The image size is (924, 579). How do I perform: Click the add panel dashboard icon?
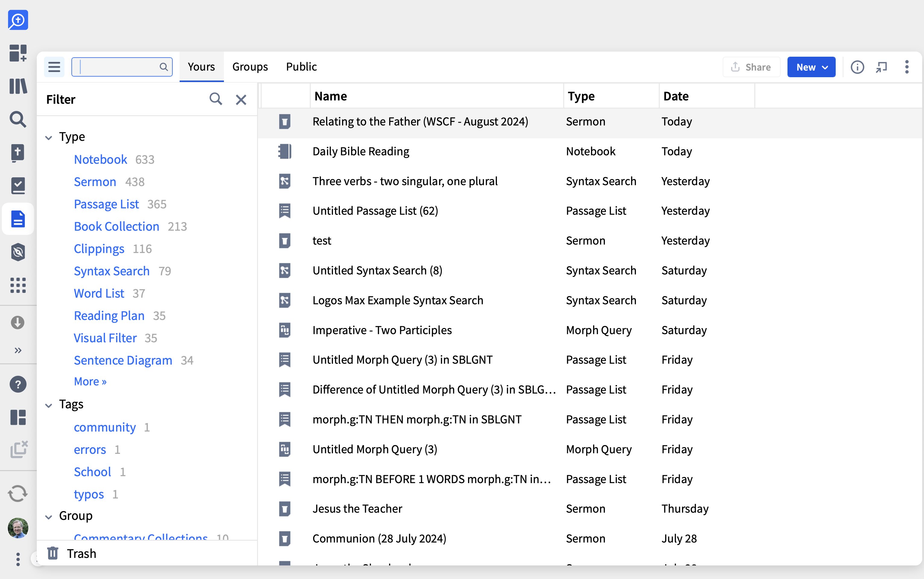[x=18, y=53]
